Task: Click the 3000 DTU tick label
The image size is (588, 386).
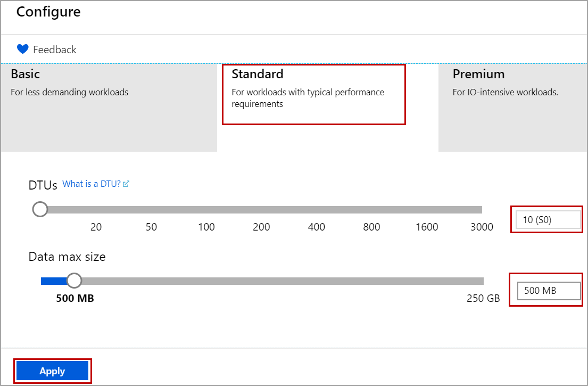Action: coord(482,226)
